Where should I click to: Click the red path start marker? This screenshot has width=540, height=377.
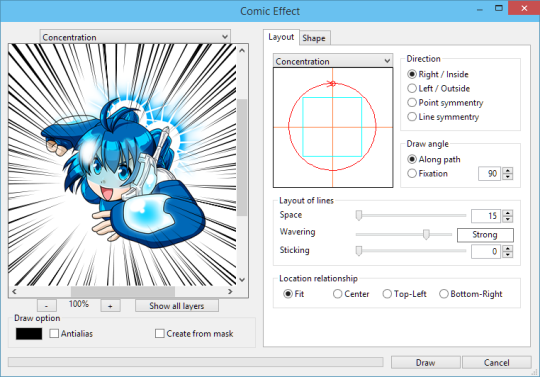point(332,83)
